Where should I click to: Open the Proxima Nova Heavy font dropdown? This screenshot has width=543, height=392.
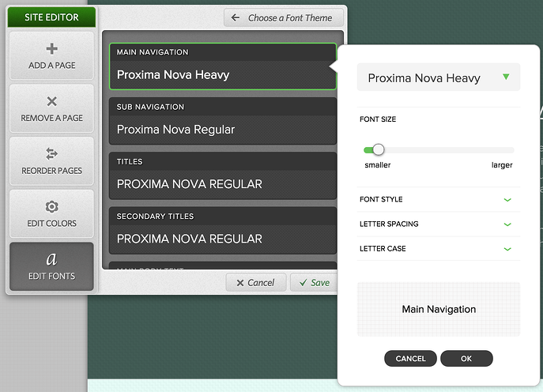point(439,77)
